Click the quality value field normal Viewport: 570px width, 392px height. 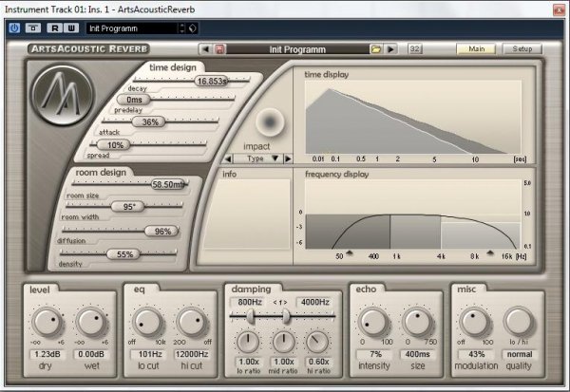520,354
